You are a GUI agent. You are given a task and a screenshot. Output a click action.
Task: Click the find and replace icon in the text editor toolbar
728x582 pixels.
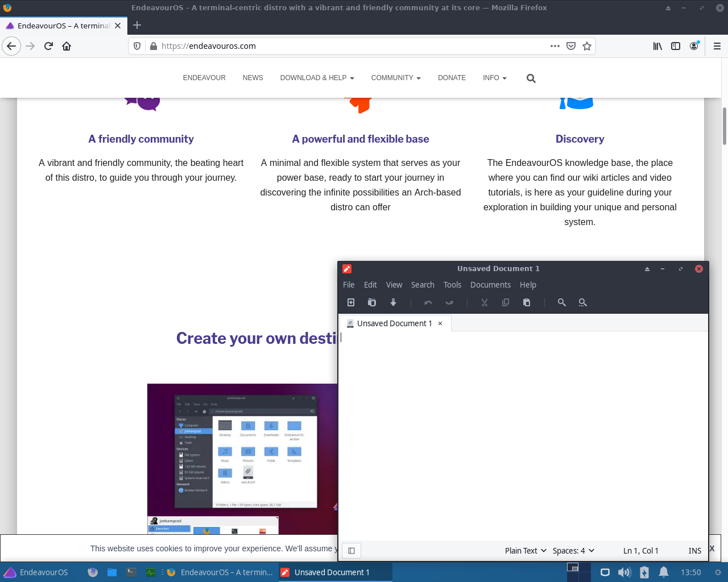click(x=583, y=302)
